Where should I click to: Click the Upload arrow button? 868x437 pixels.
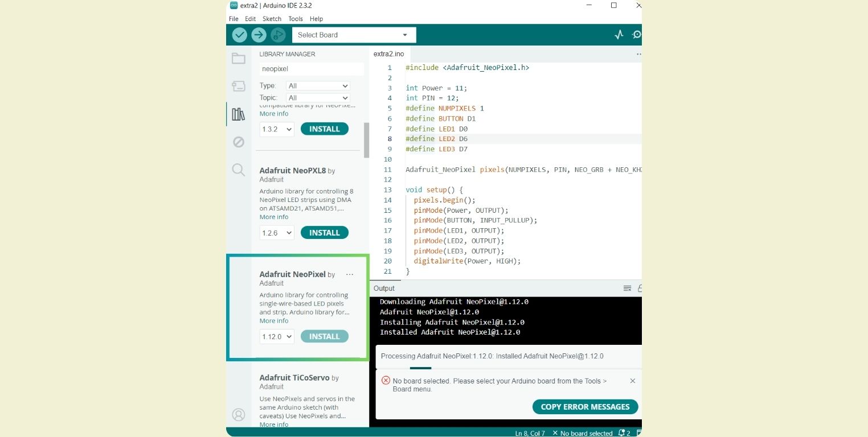tap(259, 35)
